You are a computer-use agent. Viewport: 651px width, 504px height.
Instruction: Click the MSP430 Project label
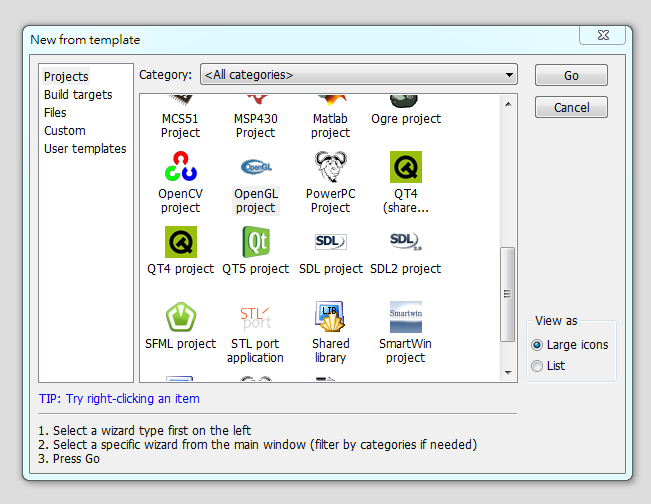coord(255,126)
